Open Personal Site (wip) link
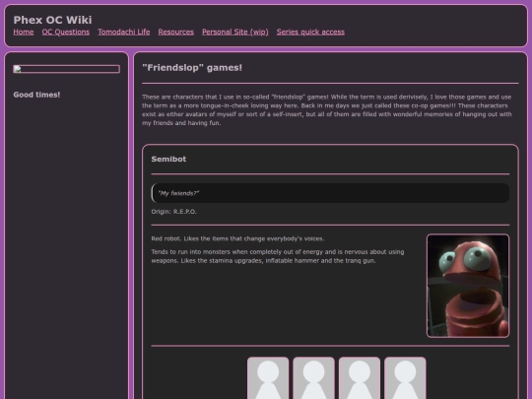Screen dimensions: 532x399 point(235,32)
